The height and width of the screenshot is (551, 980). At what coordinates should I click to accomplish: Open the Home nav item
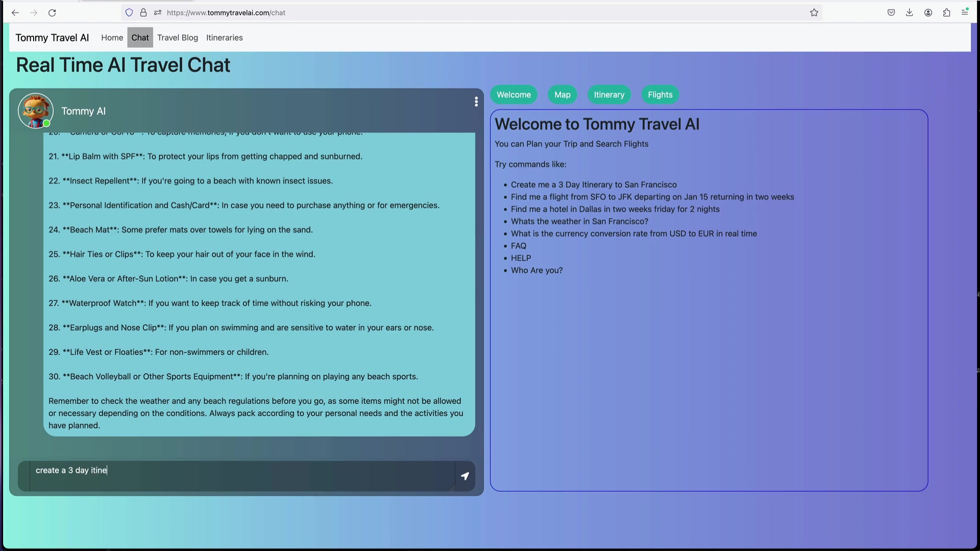click(112, 38)
